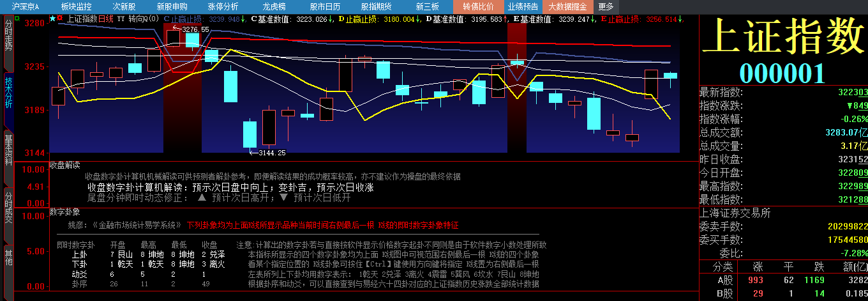Click the C止赢止损 value 3239.948
The height and width of the screenshot is (301, 868).
[224, 19]
